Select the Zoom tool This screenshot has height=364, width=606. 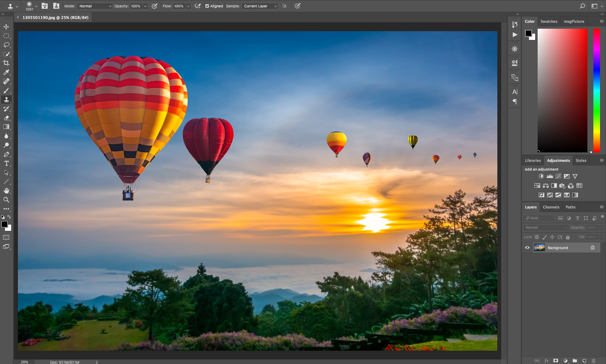click(6, 200)
